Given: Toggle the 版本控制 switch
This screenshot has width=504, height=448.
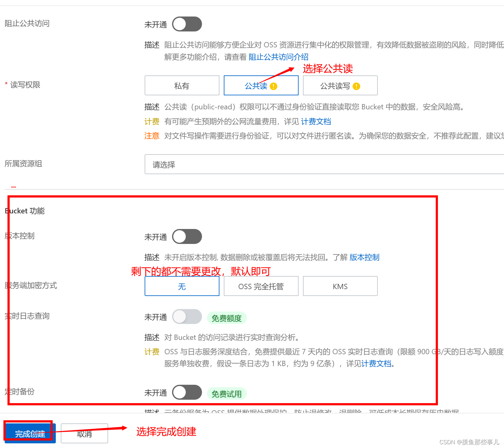Looking at the screenshot, I should (187, 236).
